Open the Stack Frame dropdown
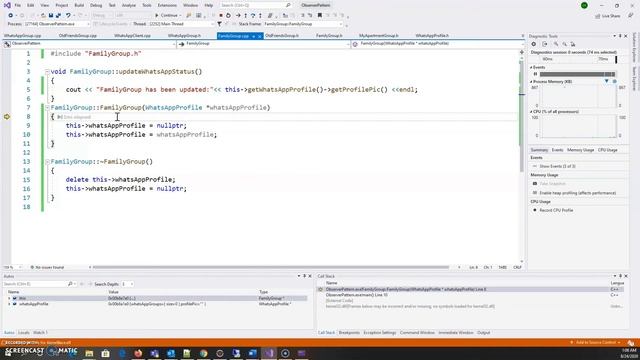 (303, 24)
